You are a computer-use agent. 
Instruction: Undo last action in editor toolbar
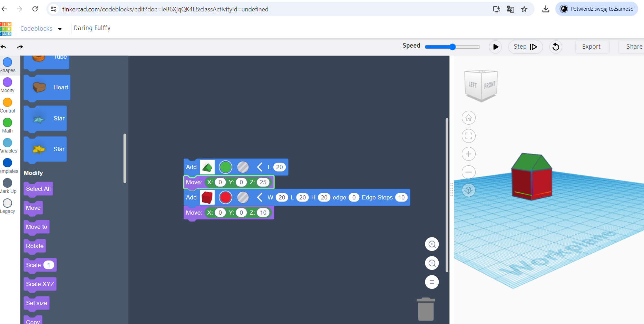point(3,47)
